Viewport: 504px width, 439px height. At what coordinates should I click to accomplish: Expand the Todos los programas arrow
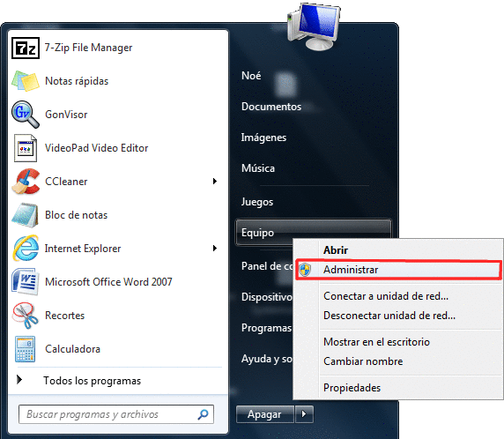[19, 380]
